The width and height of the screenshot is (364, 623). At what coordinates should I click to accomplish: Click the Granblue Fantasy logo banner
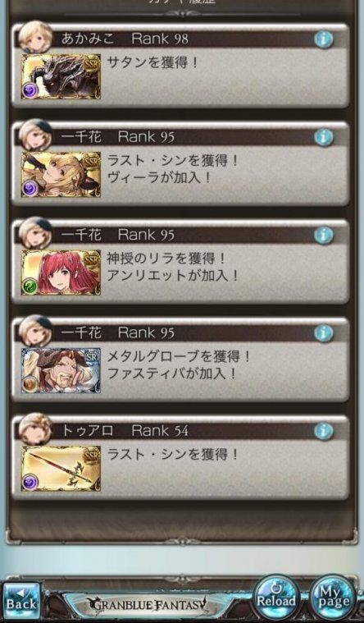coord(148,605)
